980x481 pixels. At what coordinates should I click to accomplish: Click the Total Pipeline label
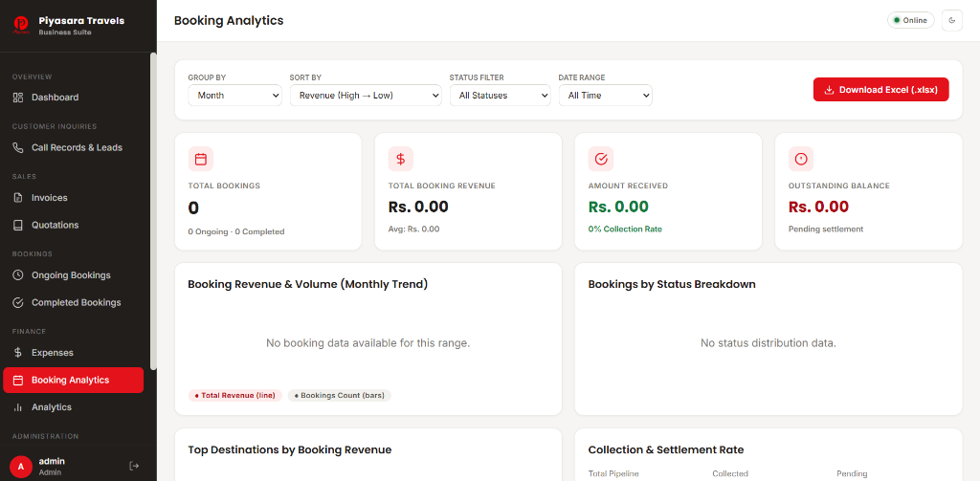[613, 474]
